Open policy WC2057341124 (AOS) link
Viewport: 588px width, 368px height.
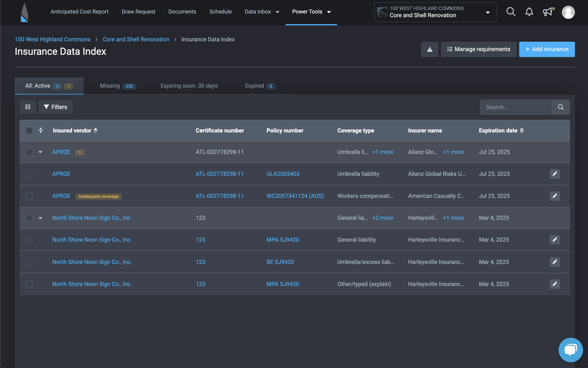[295, 196]
